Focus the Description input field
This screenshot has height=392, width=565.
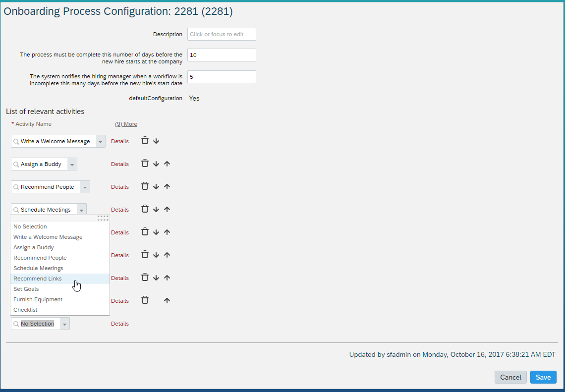tap(222, 34)
